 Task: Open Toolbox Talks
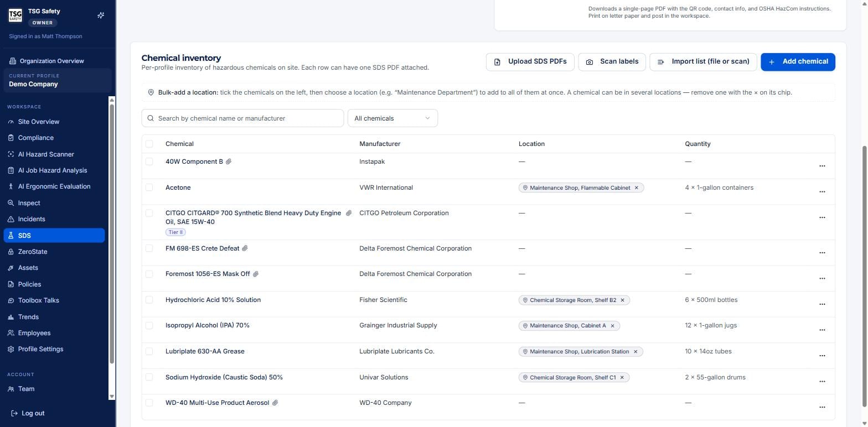point(54,300)
